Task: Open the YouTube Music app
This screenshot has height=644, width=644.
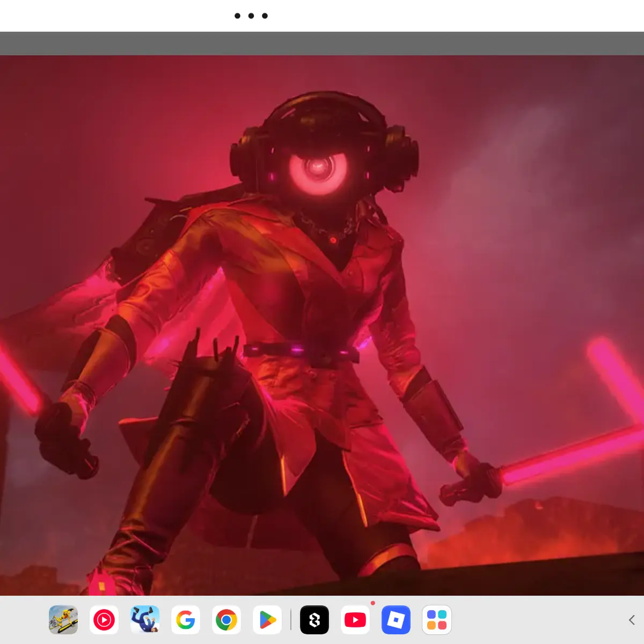Action: (x=104, y=620)
